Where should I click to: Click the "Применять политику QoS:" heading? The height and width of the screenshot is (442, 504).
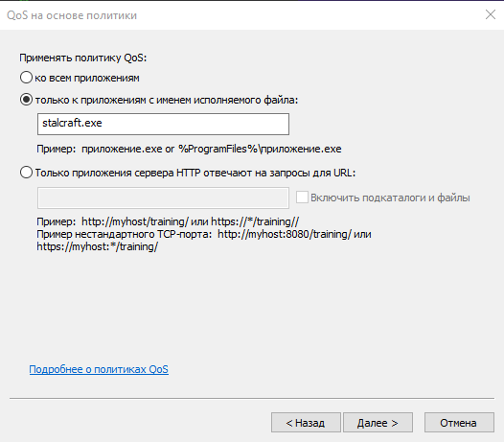point(83,58)
